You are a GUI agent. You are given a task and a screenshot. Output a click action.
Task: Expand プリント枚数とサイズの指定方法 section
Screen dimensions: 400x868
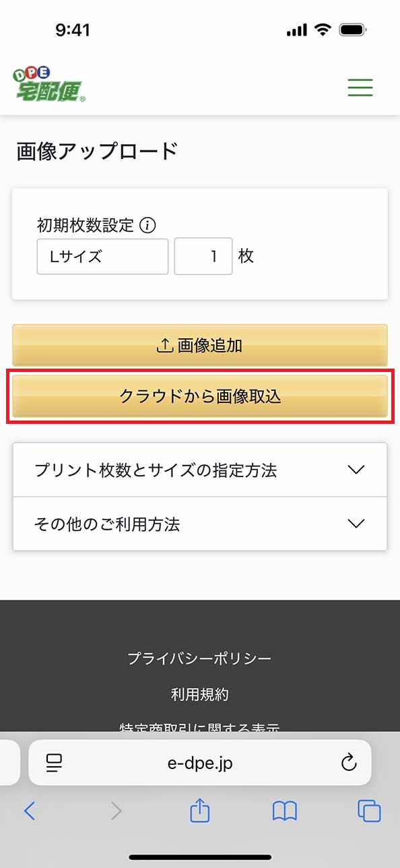pyautogui.click(x=200, y=470)
